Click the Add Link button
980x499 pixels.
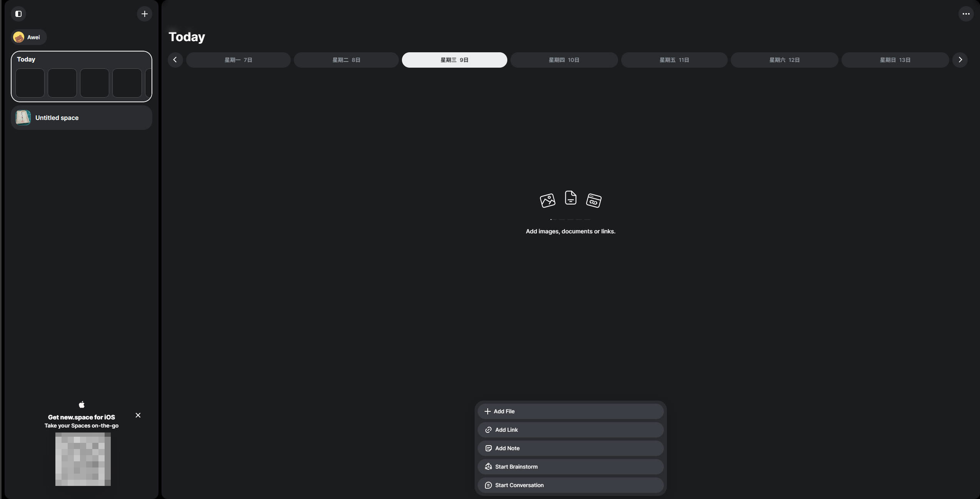[571, 430]
